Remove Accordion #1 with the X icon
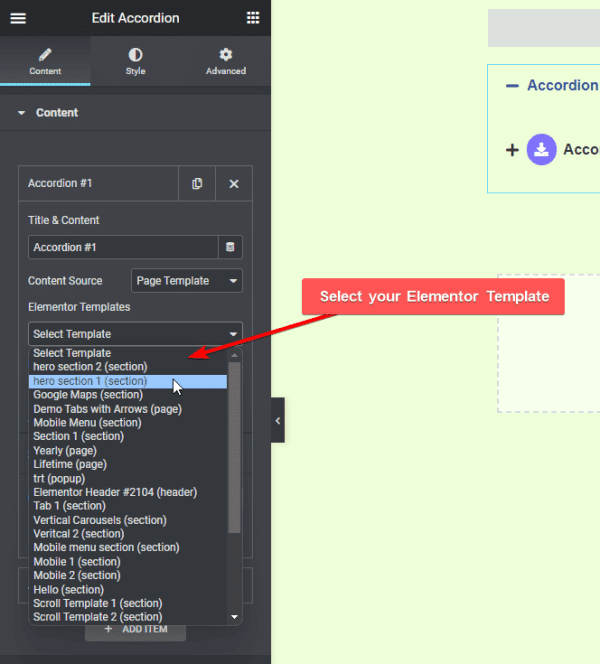 [x=234, y=184]
